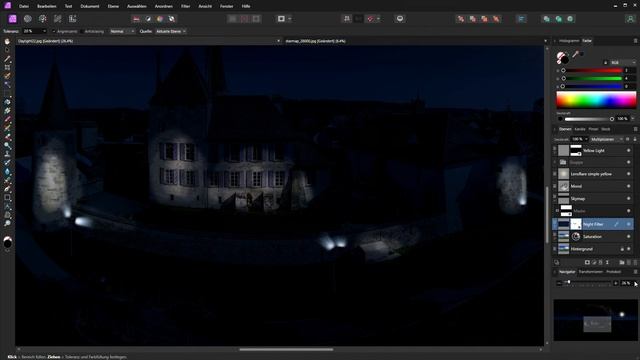Hide the Mond layer
The height and width of the screenshot is (360, 640).
click(x=629, y=186)
